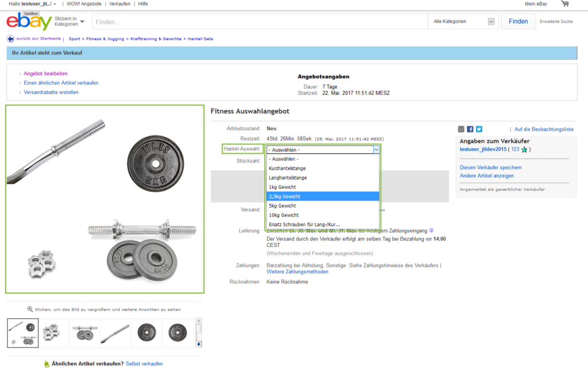
Task: Choose "5kg Gewicht" from the dropdown list
Action: [x=283, y=206]
